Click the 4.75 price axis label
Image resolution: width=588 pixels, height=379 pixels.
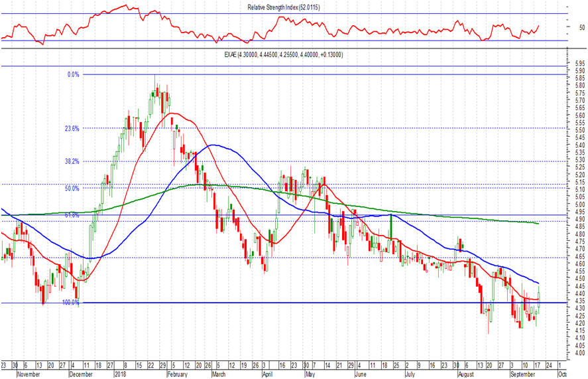(x=579, y=242)
